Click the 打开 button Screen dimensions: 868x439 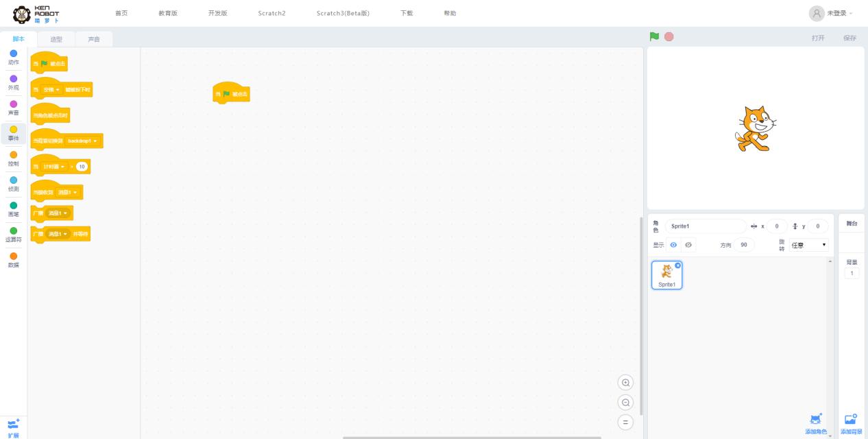click(x=818, y=38)
